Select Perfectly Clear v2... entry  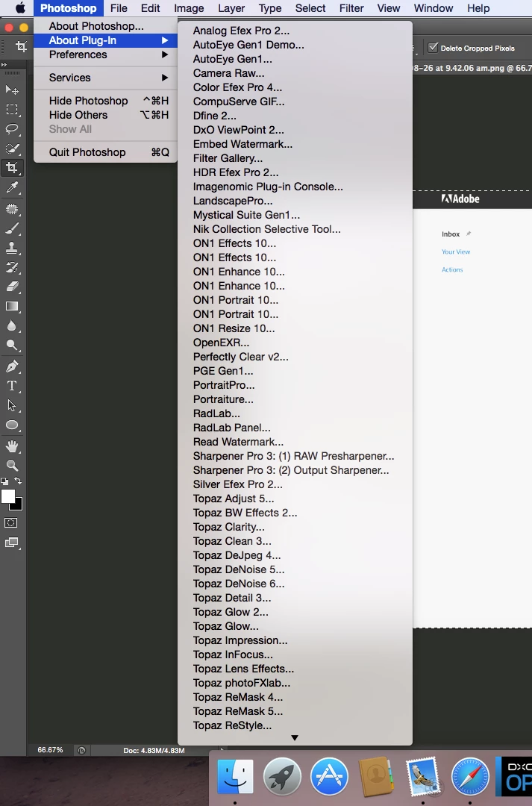pyautogui.click(x=295, y=357)
